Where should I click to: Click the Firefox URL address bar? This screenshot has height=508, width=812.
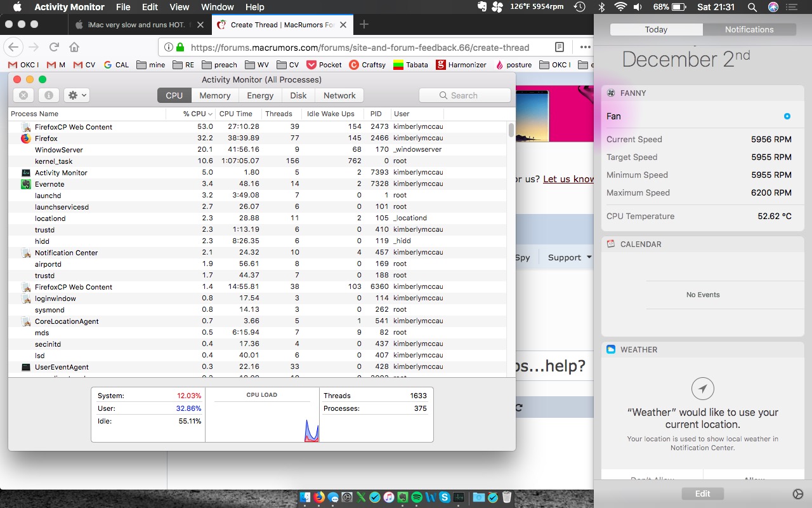point(358,47)
